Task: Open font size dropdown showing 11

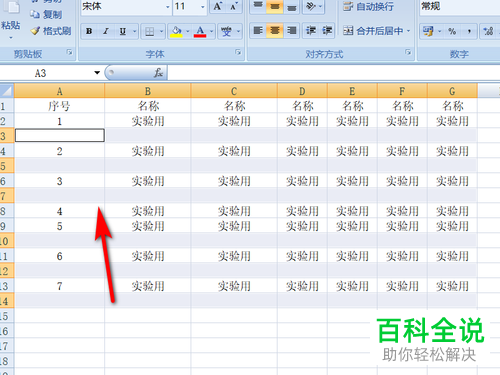Action: tap(202, 7)
